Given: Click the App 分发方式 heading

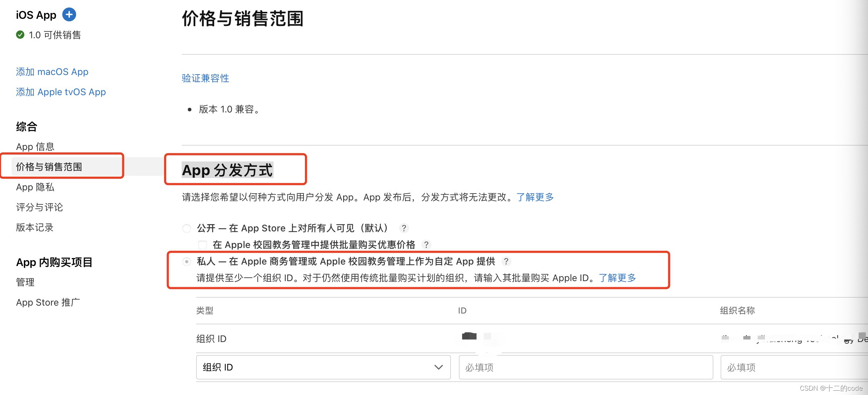Looking at the screenshot, I should coord(227,170).
